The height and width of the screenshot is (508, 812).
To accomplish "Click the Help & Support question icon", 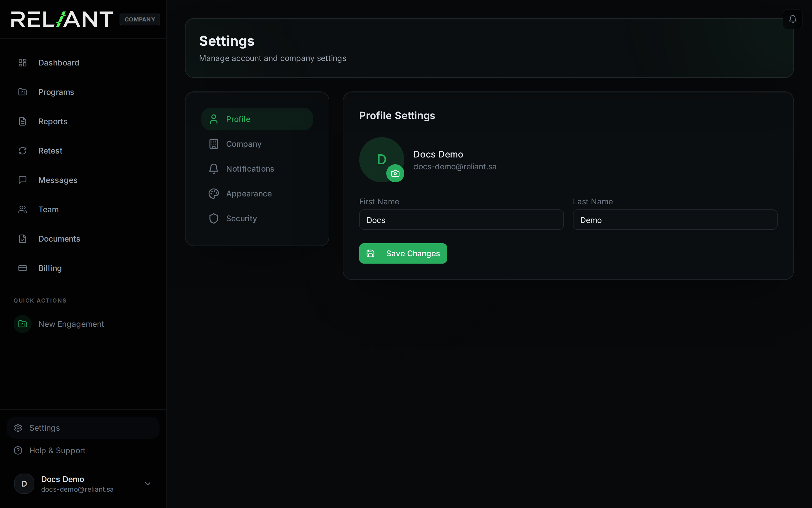I will point(18,450).
